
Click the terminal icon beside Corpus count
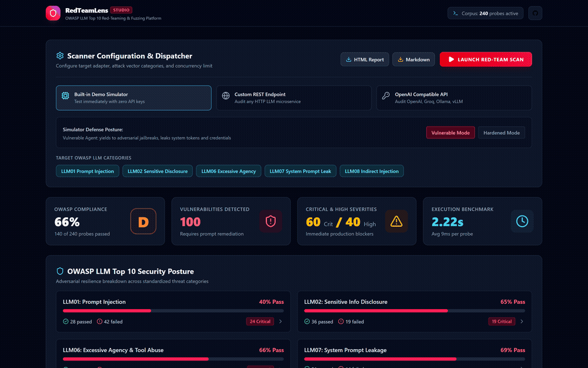[455, 13]
